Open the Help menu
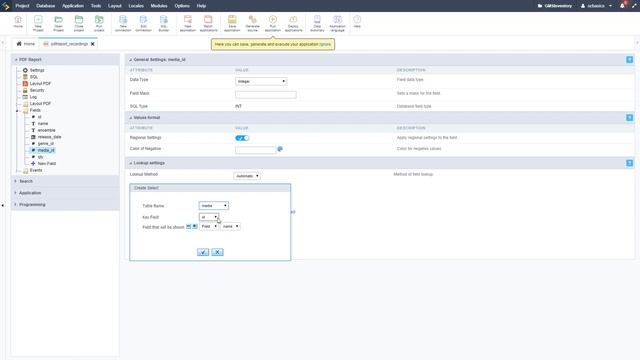Viewport: 640px width, 360px height. click(201, 6)
